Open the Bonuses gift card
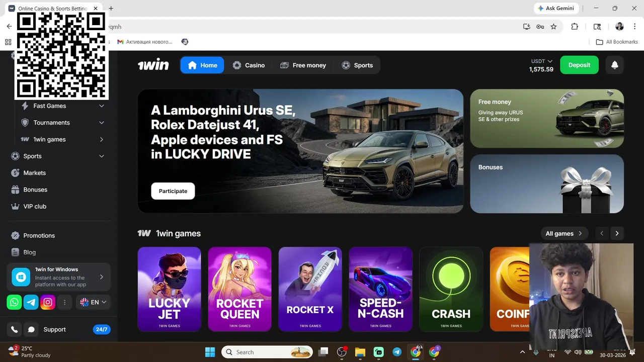Viewport: 644px width, 362px height. (547, 184)
